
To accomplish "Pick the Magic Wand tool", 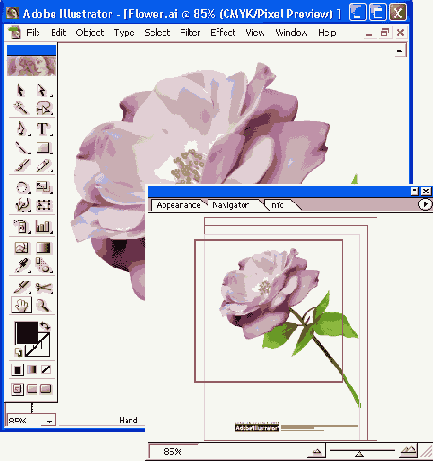I will pos(21,108).
